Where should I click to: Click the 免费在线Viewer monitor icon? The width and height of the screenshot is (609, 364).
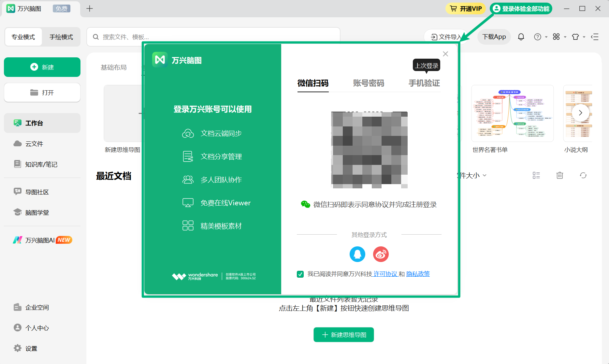(188, 203)
